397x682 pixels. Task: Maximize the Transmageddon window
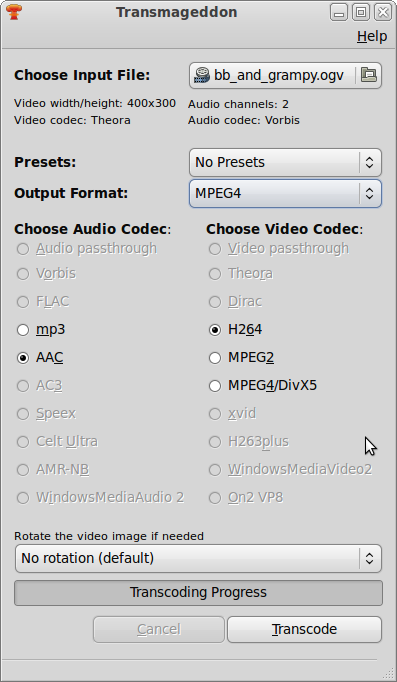pyautogui.click(x=360, y=12)
